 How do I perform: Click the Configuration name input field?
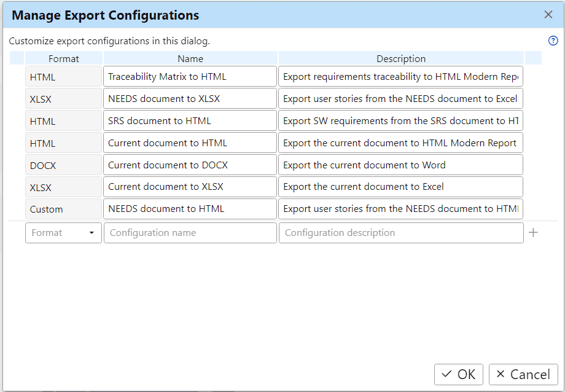point(190,233)
